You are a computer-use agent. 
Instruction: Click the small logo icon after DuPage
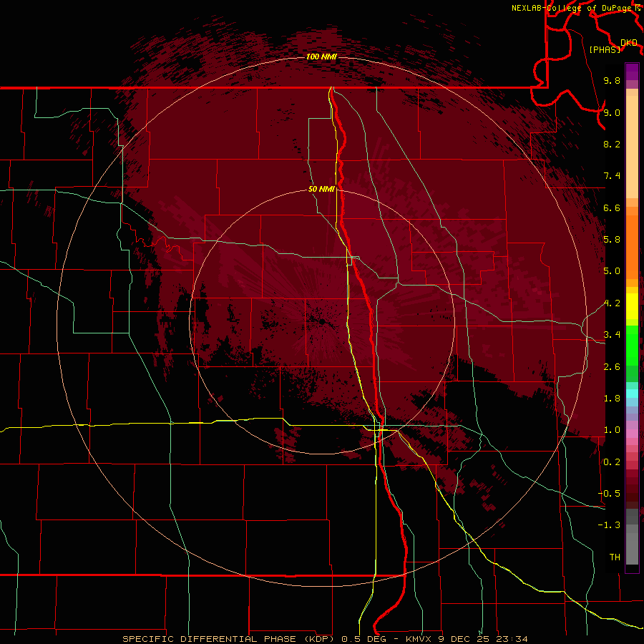click(637, 8)
